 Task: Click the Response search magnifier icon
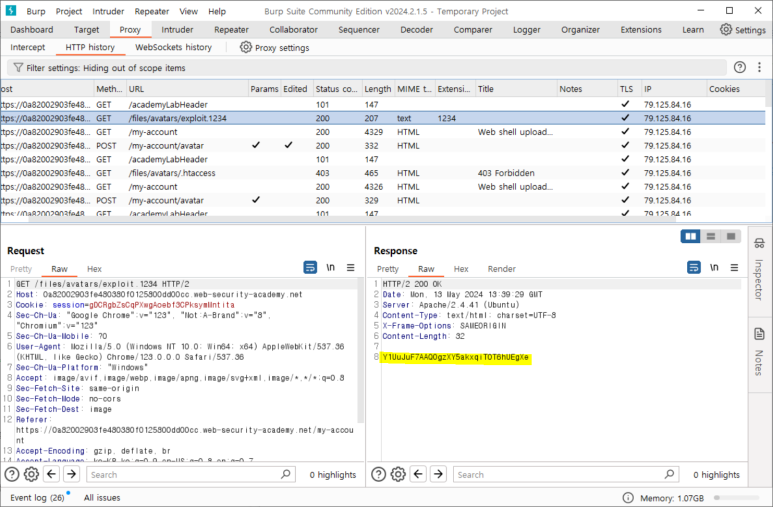click(x=669, y=474)
